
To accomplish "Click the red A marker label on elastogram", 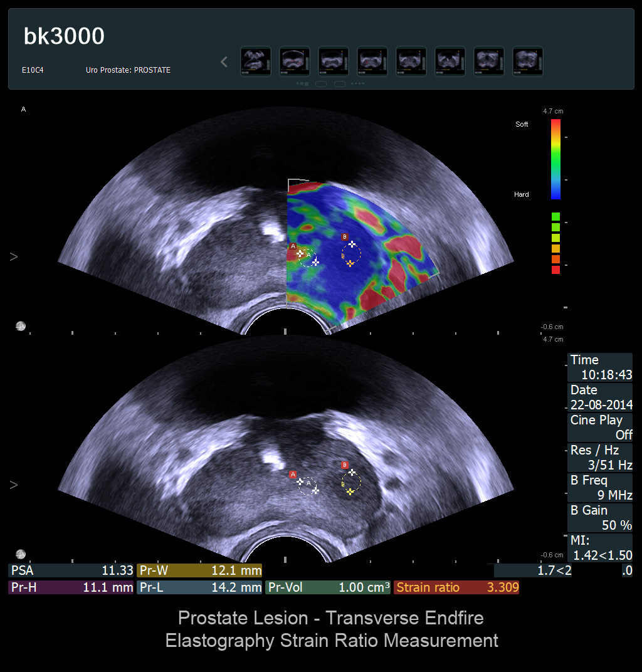I will 293,247.
